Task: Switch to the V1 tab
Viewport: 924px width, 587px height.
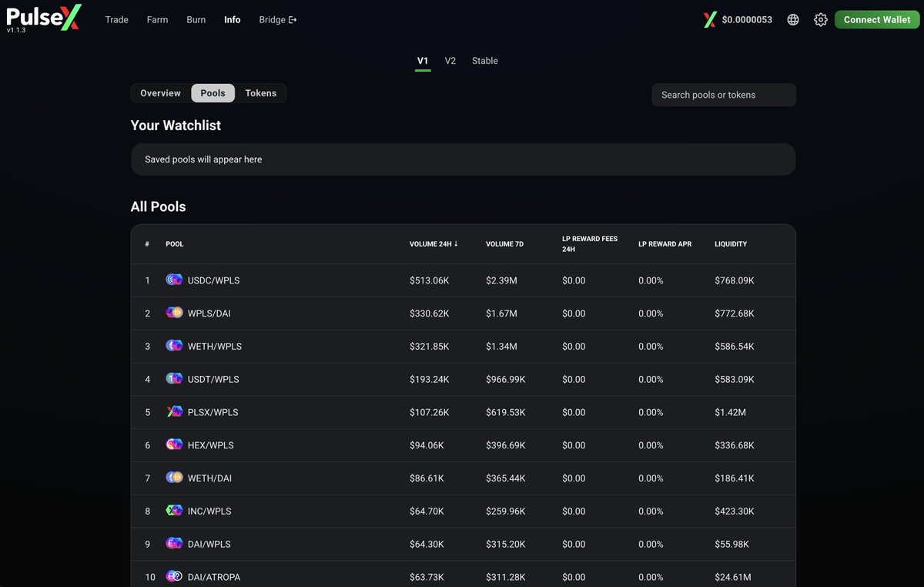Action: coord(423,61)
